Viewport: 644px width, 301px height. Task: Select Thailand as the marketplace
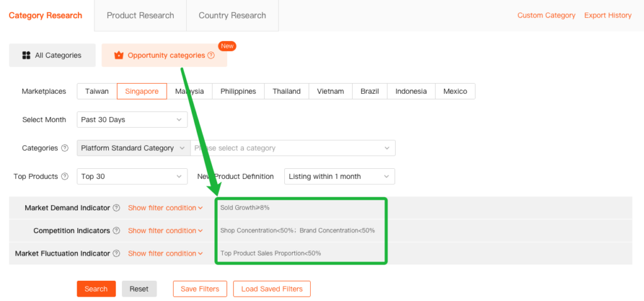(286, 91)
